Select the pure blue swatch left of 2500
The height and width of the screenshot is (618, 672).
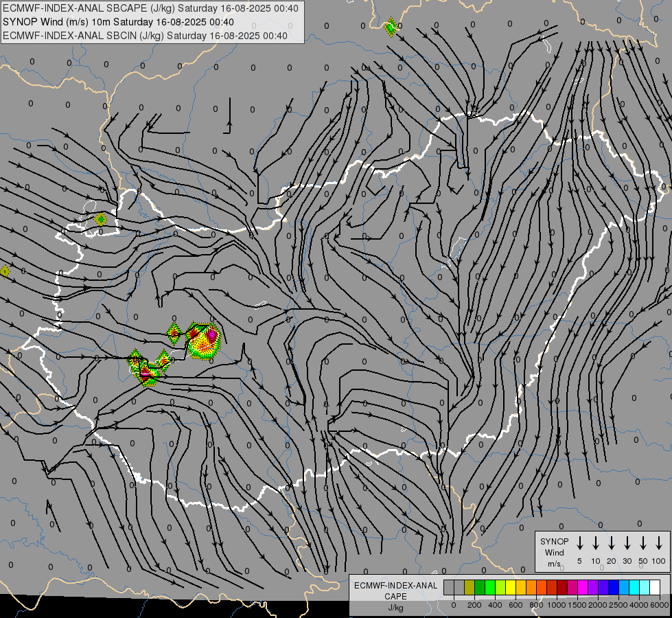click(x=614, y=587)
